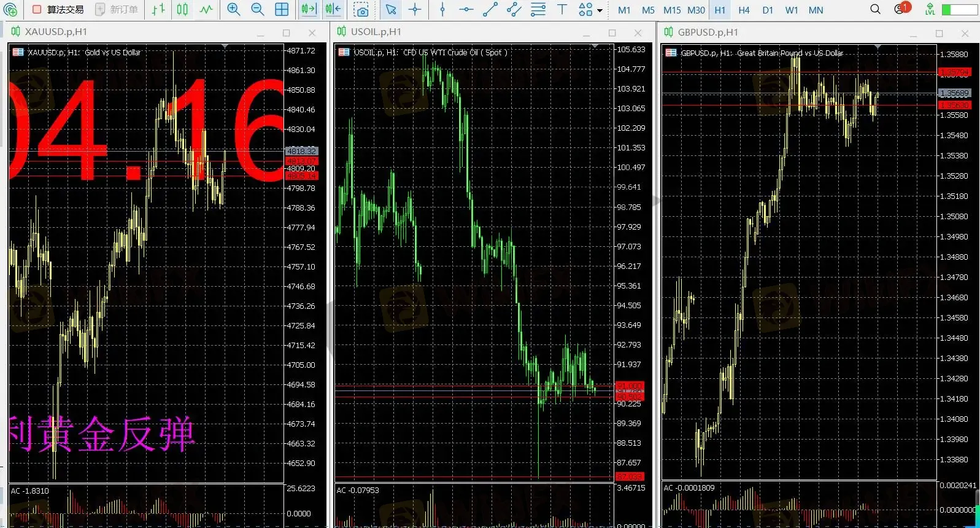Image resolution: width=980 pixels, height=528 pixels.
Task: Zoom out on the chart
Action: [x=258, y=9]
